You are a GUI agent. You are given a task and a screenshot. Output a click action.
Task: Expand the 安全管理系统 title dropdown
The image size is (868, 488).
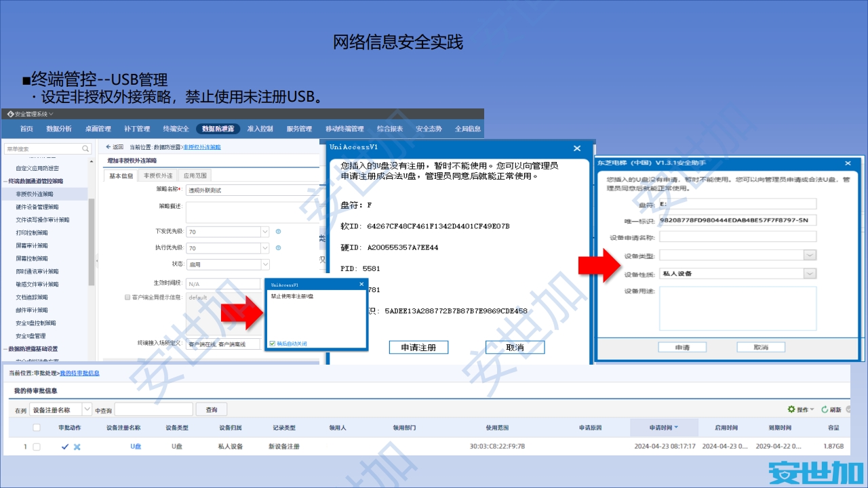[51, 114]
